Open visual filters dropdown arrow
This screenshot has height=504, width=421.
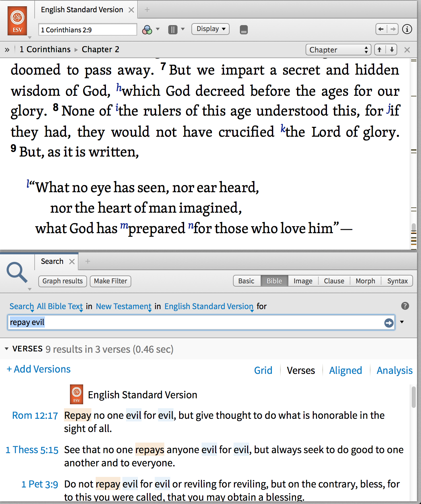coord(158,29)
